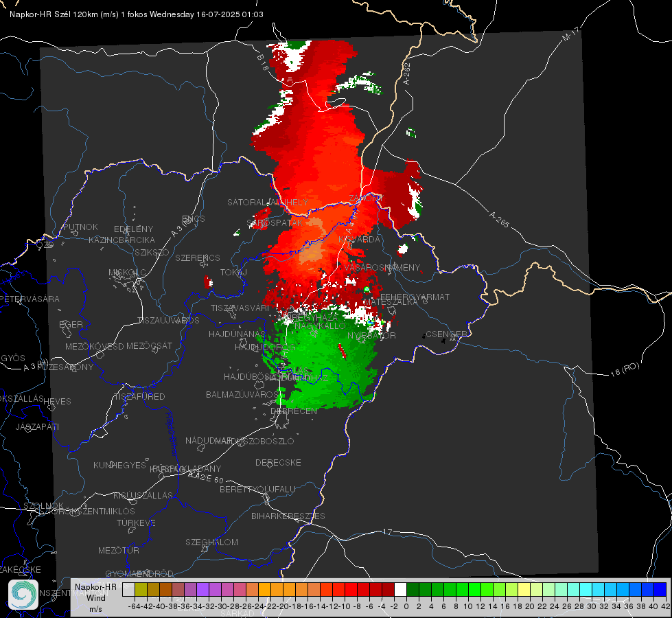The height and width of the screenshot is (618, 672).
Task: Select the white zero-velocity legend swatch
Action: point(400,589)
